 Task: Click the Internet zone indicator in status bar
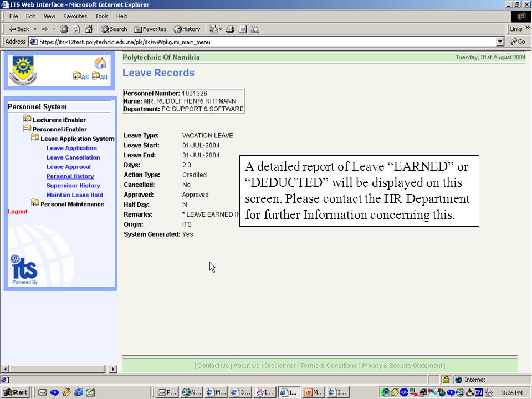pos(470,380)
